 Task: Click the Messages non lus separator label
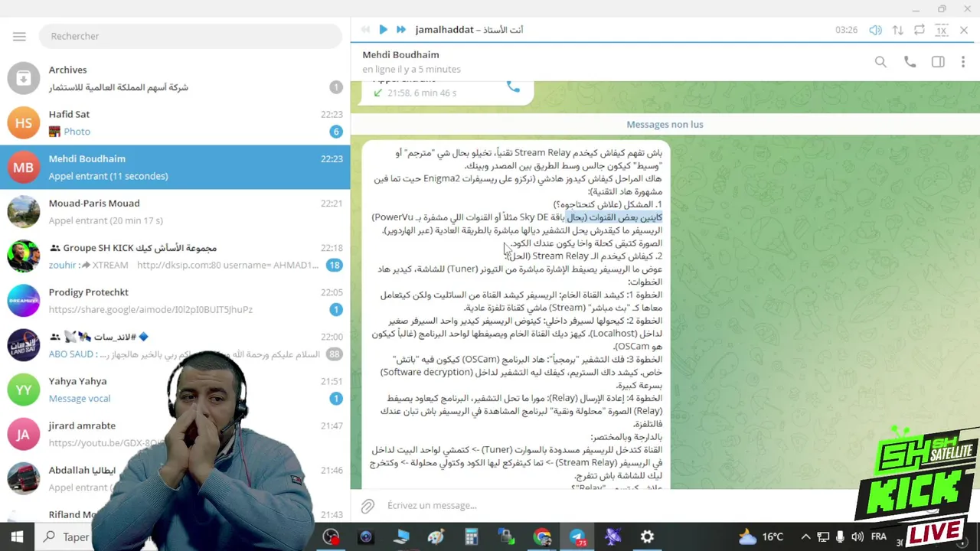[x=665, y=124]
